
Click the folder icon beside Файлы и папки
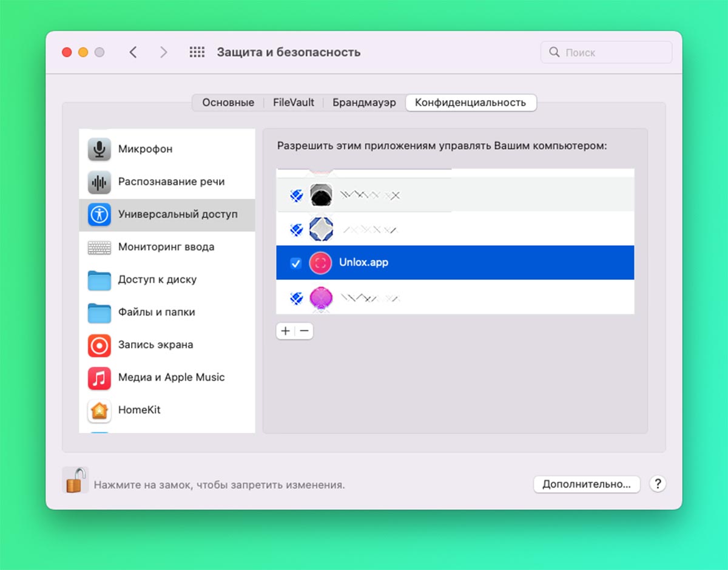99,313
